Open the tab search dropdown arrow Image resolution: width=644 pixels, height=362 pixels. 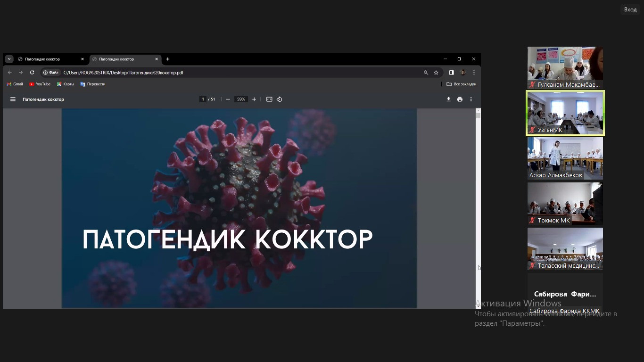[x=9, y=59]
